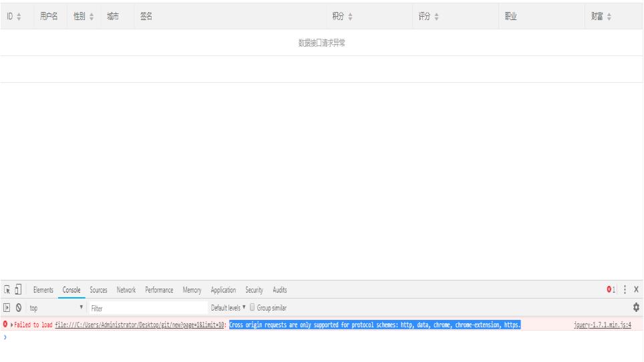This screenshot has height=362, width=644.
Task: Open DevTools three-dot more options menu
Action: pos(625,290)
